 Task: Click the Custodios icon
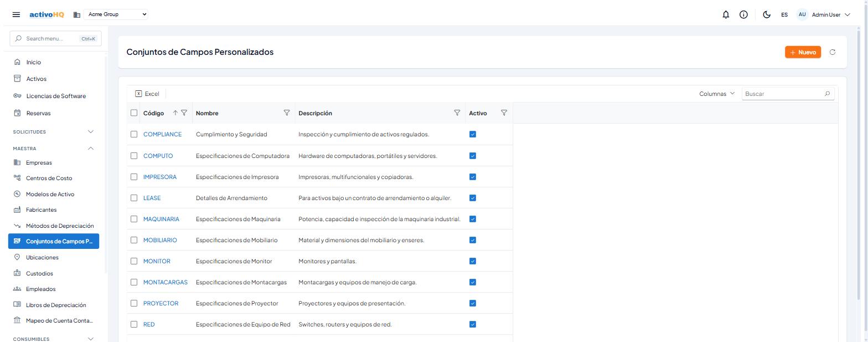click(17, 273)
